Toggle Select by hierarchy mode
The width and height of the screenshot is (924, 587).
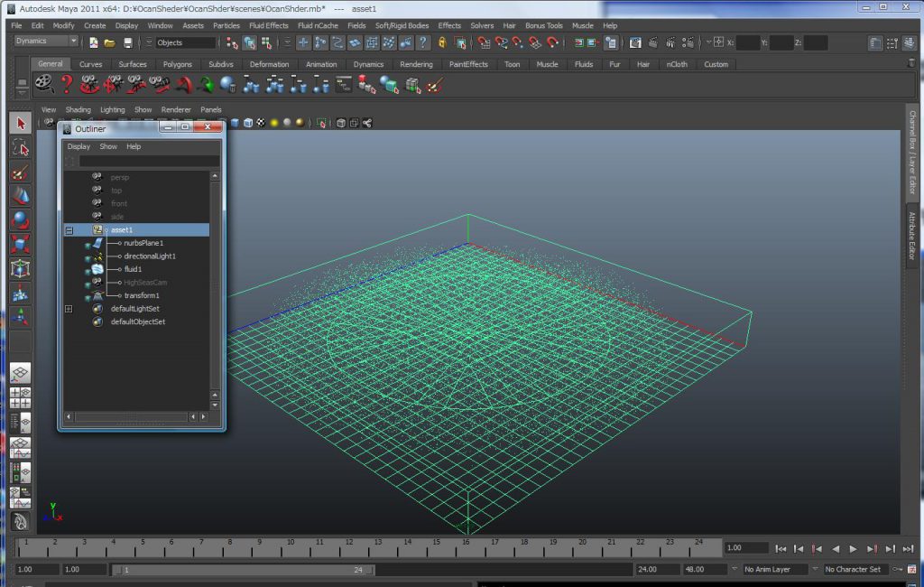232,42
